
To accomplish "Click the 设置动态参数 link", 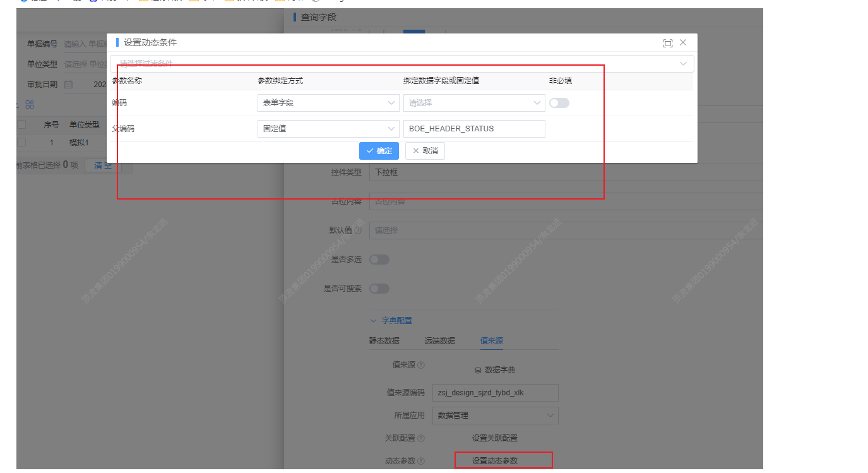I will tap(495, 461).
